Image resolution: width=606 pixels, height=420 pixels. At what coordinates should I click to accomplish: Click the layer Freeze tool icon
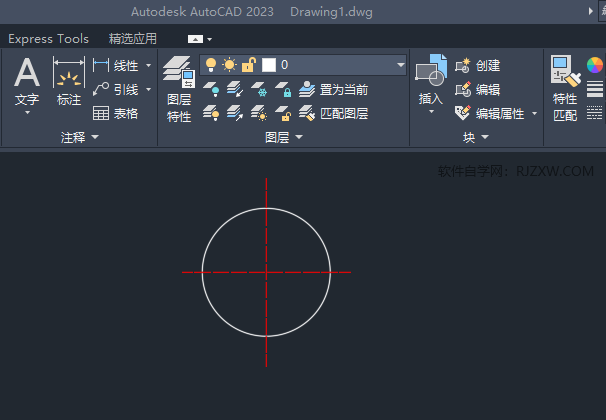(259, 89)
